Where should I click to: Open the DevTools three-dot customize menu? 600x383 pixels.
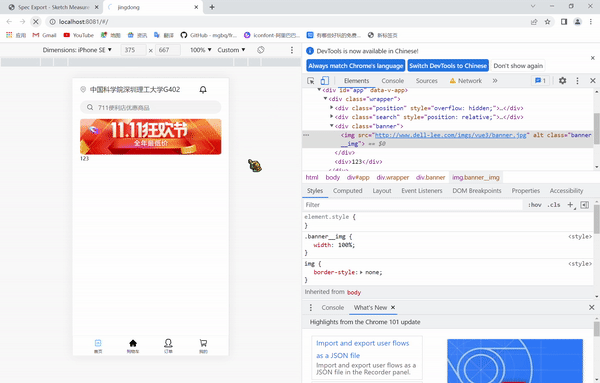(577, 81)
